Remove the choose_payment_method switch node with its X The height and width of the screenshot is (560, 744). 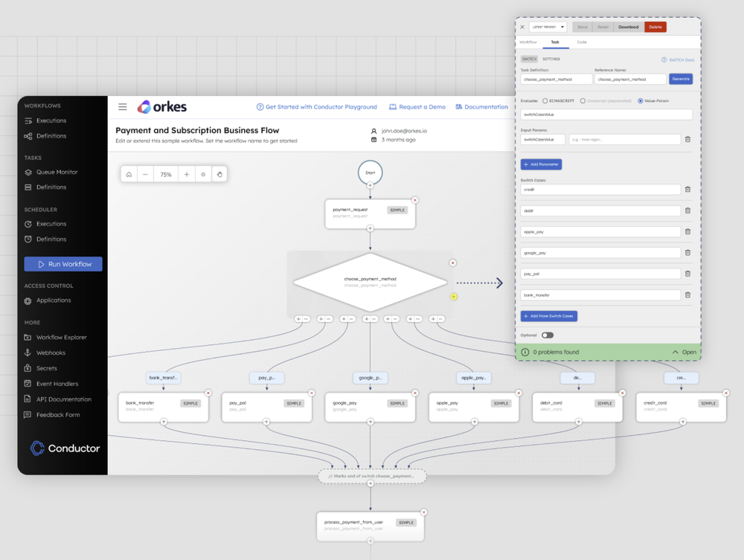(452, 263)
